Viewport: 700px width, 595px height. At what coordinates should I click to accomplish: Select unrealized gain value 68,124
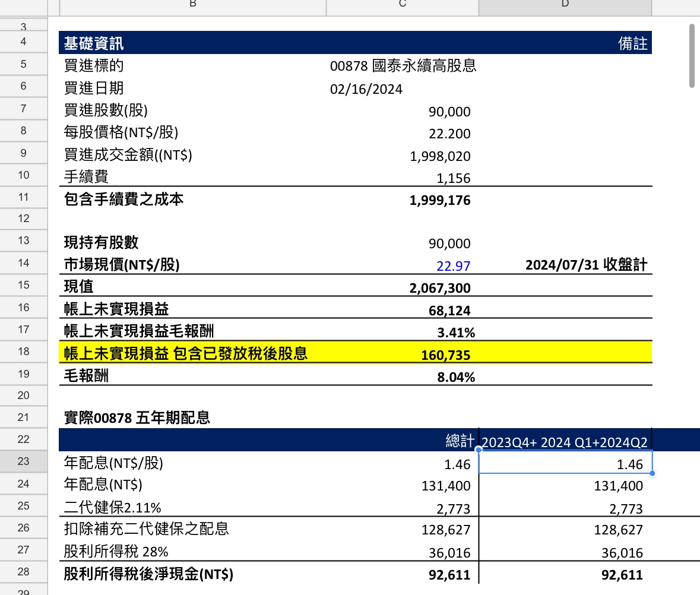[x=449, y=310]
